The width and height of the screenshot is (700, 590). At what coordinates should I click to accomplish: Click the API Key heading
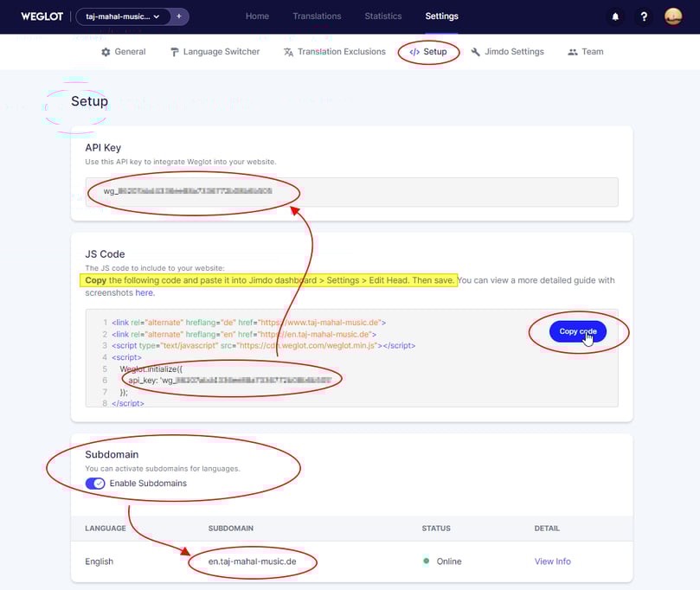click(103, 148)
